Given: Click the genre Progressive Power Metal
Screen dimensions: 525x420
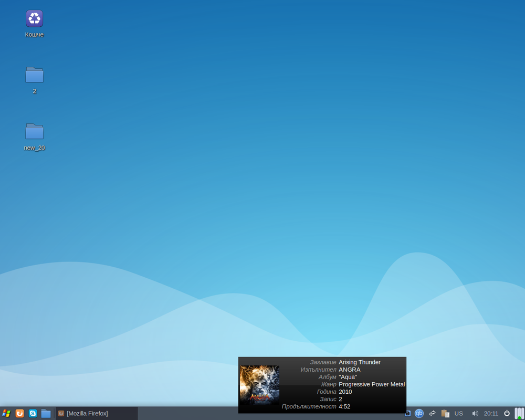Looking at the screenshot, I should tap(372, 384).
